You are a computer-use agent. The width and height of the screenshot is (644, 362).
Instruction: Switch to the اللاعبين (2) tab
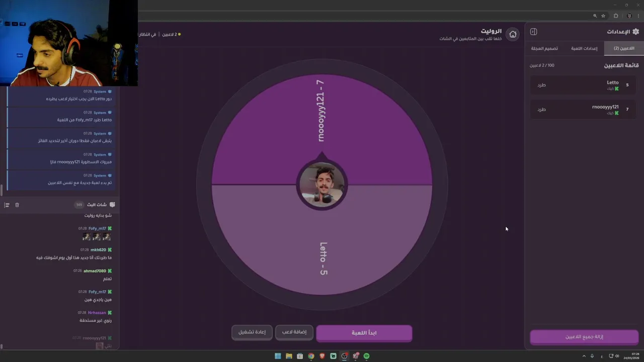624,48
